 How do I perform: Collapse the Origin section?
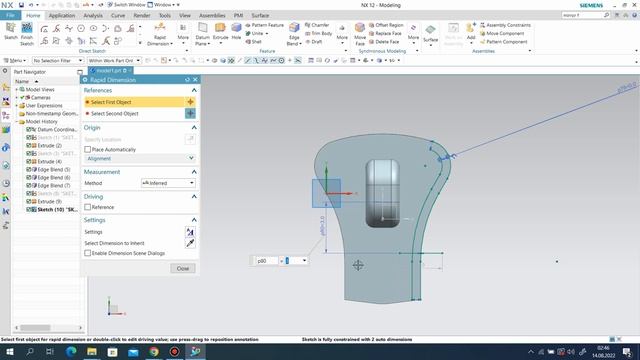[x=194, y=128]
